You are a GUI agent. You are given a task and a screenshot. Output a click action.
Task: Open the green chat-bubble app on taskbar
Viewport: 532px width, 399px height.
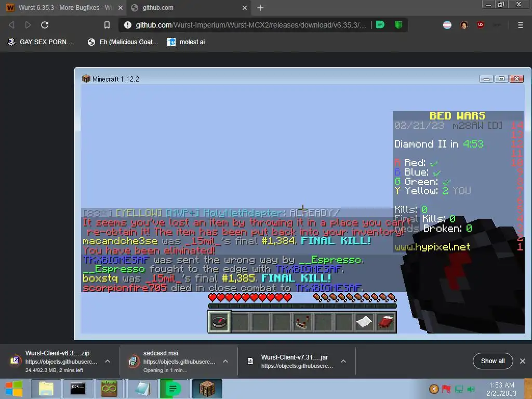pyautogui.click(x=173, y=389)
